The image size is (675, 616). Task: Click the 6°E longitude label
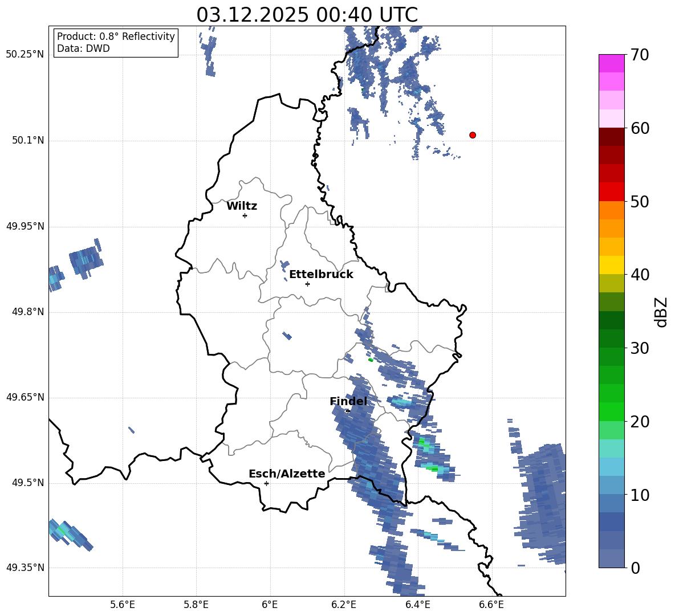(x=270, y=605)
